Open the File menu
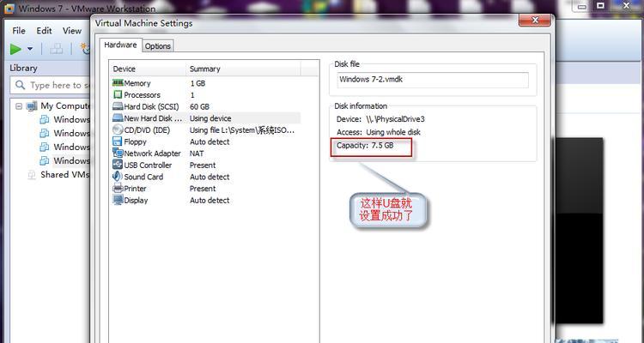The width and height of the screenshot is (644, 343). point(19,31)
